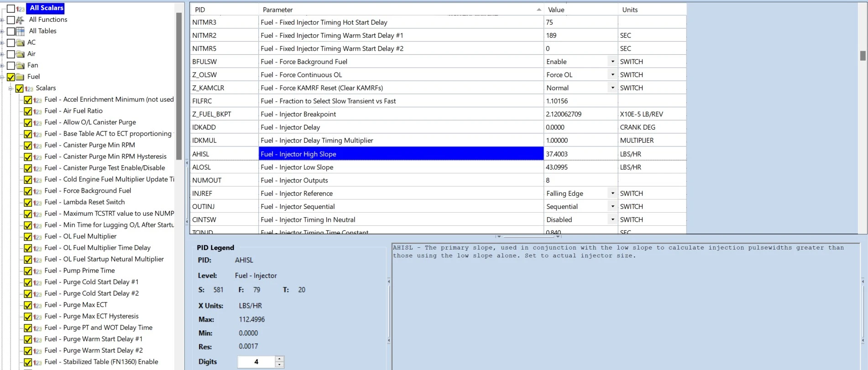Click scalar icon beside Fuel - Purge Max ECT
Image resolution: width=868 pixels, height=370 pixels.
(x=37, y=305)
